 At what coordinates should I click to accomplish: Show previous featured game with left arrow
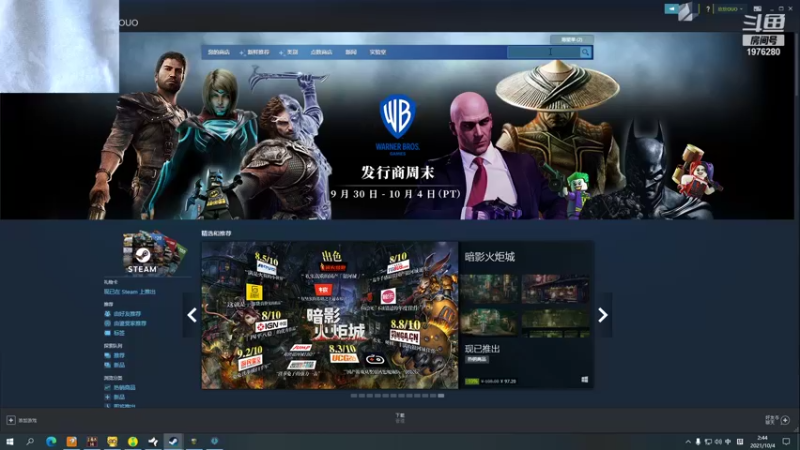pos(192,315)
